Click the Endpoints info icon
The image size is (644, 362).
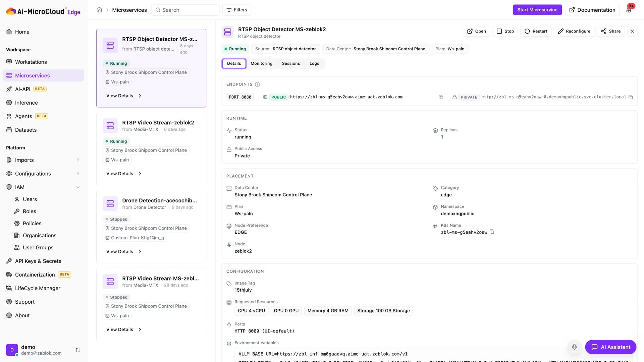pos(257,84)
